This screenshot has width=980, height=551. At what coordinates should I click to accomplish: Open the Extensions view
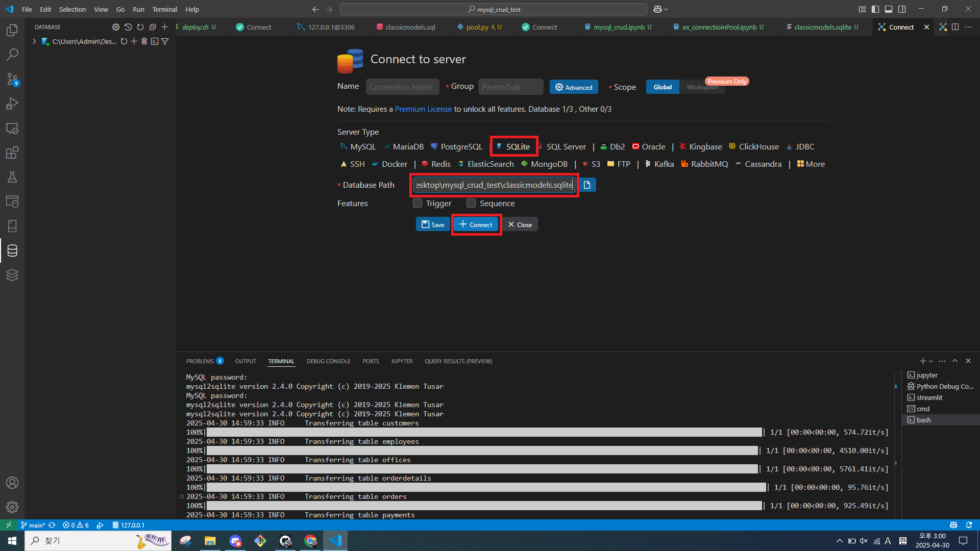[x=12, y=153]
